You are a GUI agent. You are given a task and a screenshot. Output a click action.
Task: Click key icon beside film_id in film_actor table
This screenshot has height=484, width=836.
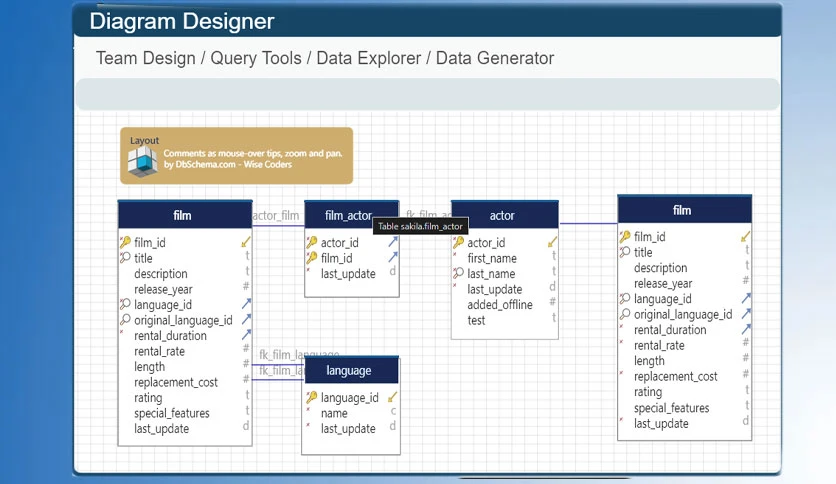(312, 258)
